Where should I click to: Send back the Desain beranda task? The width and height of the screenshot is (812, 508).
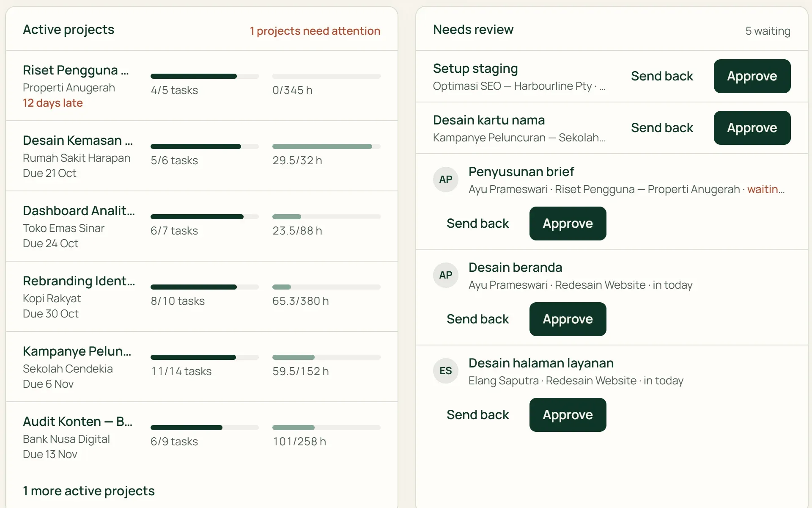click(477, 319)
